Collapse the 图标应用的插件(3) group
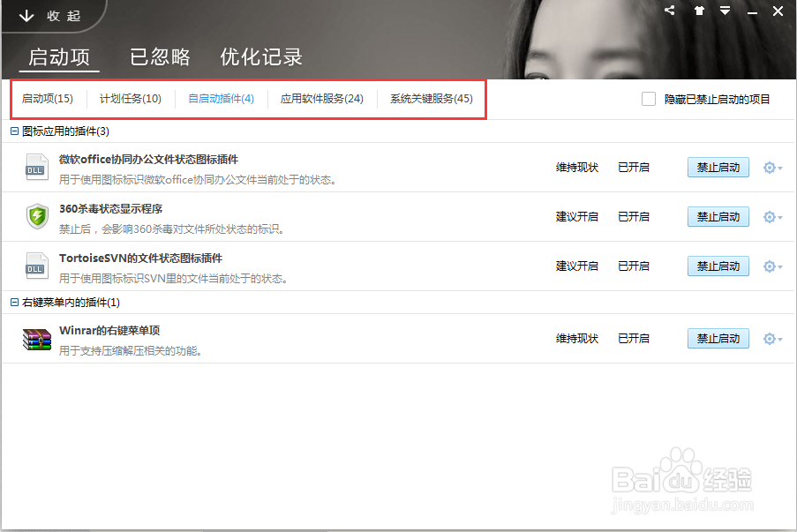This screenshot has width=797, height=532. [14, 131]
